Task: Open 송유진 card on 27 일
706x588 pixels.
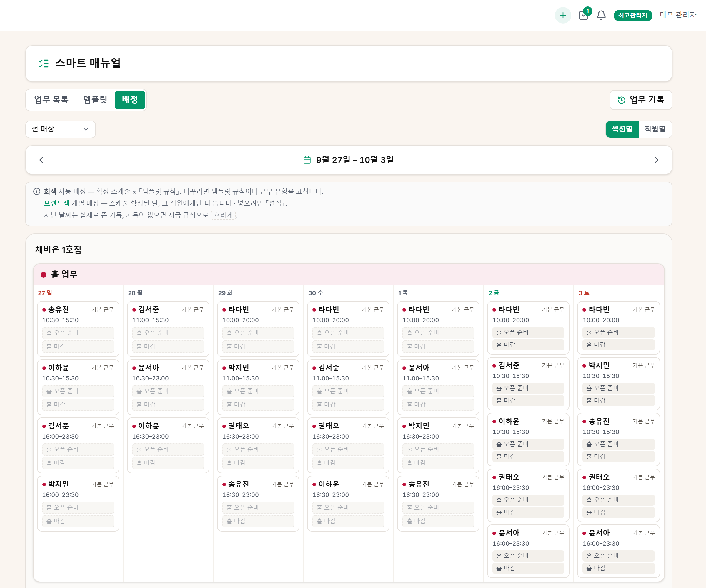Action: click(x=78, y=329)
